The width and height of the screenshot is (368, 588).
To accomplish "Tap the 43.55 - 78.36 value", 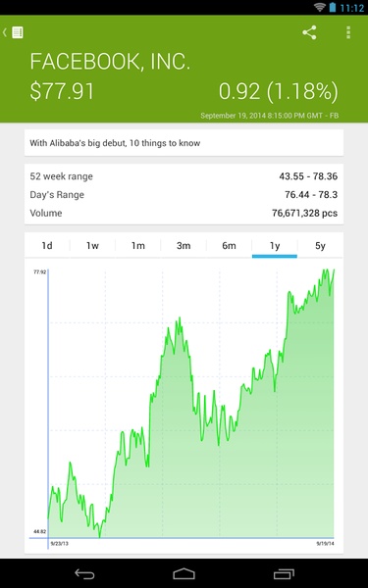I will [x=308, y=176].
